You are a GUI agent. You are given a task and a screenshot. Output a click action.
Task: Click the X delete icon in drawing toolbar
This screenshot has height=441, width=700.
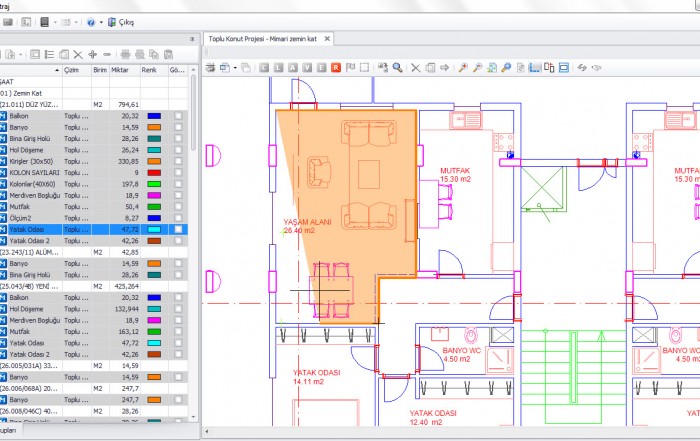point(413,68)
